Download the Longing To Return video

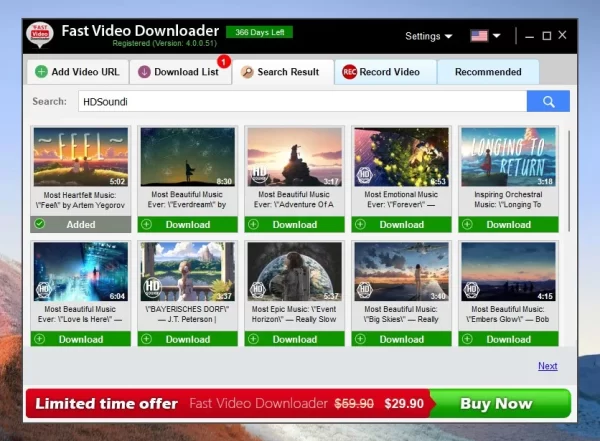(509, 224)
